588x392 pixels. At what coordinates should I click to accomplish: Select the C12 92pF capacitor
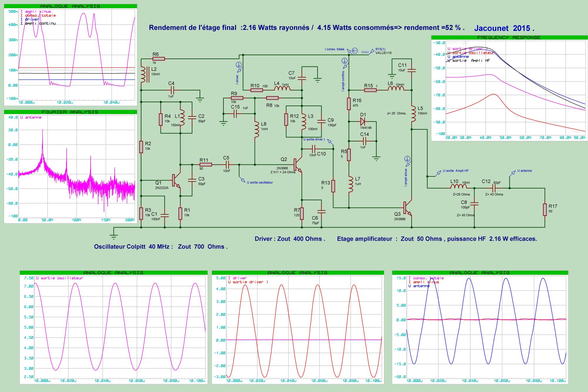click(494, 188)
